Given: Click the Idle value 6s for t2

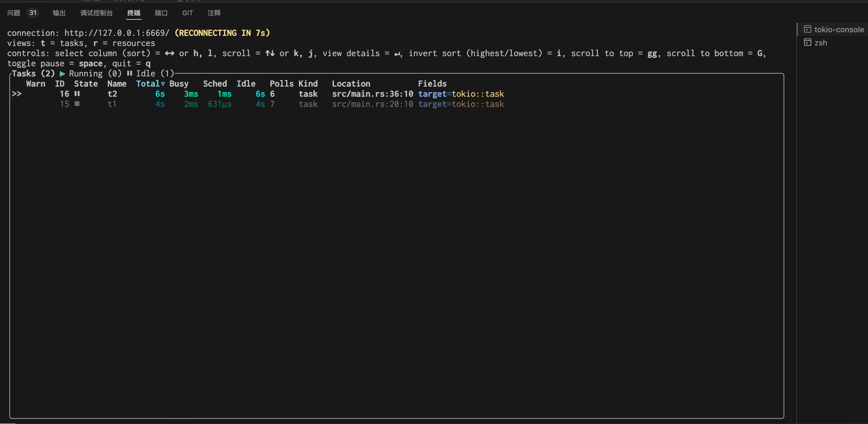Looking at the screenshot, I should click(260, 94).
